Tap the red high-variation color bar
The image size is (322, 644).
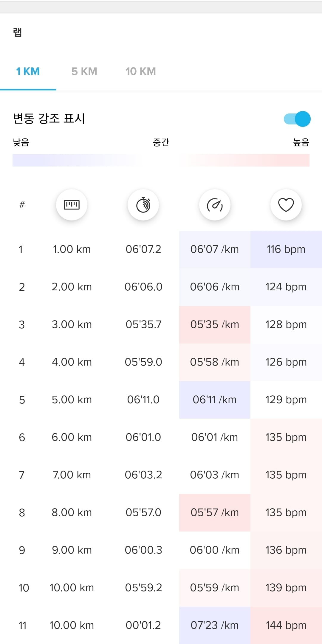point(244,160)
